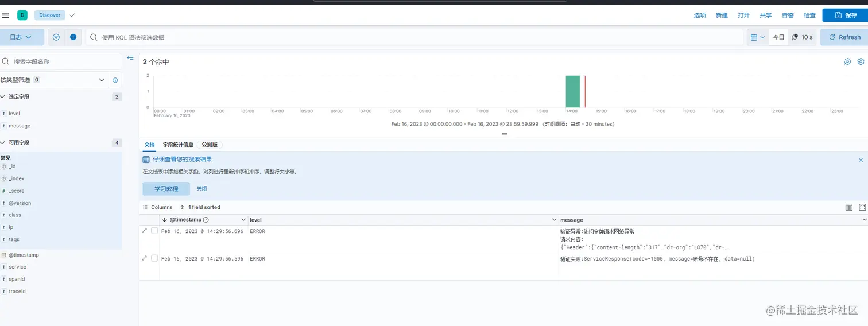Select the 14:29:56.596 row checkbox
Screen dimensions: 868x326
pyautogui.click(x=154, y=258)
